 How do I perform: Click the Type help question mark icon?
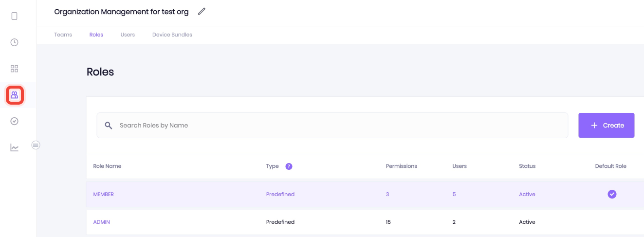pyautogui.click(x=289, y=166)
